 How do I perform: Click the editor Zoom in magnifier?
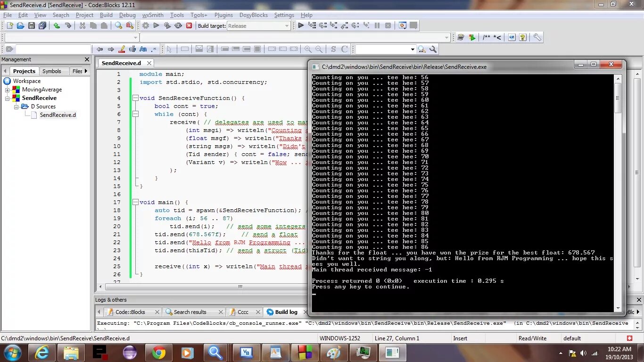308,49
